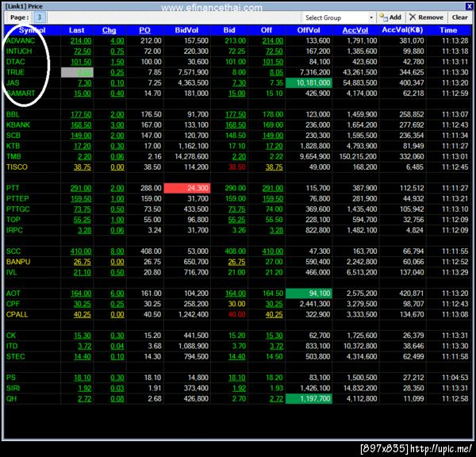Click KBANK last price 168.50

pos(81,125)
